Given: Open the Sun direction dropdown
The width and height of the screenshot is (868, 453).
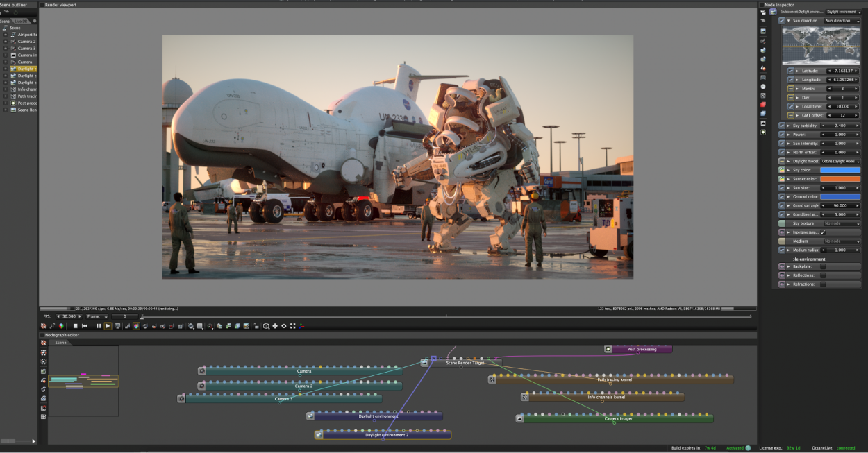Looking at the screenshot, I should pyautogui.click(x=842, y=21).
